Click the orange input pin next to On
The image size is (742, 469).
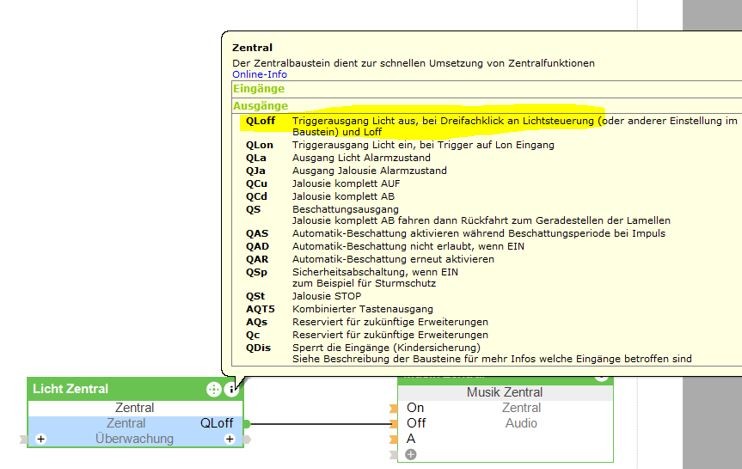click(393, 408)
